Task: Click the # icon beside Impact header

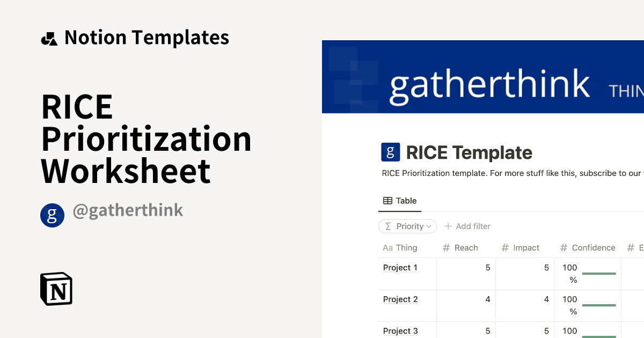Action: tap(504, 247)
